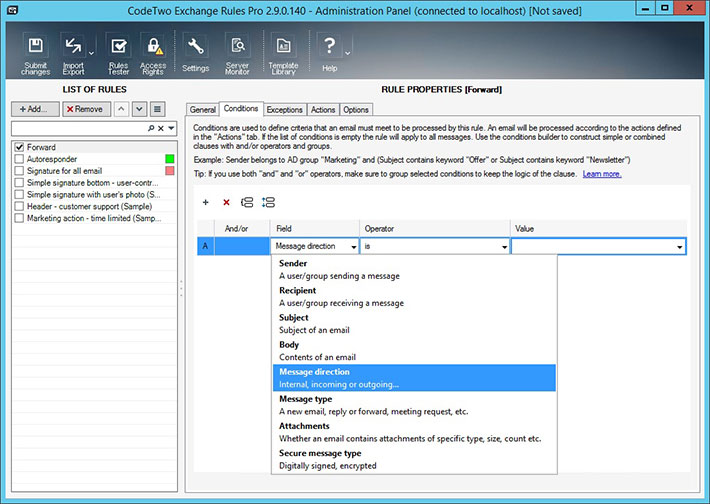Click the Field column header

[x=315, y=229]
